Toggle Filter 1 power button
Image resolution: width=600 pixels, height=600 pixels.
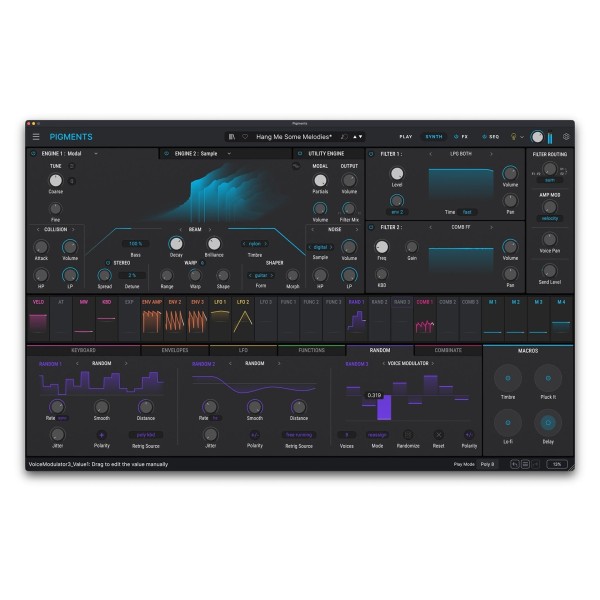(x=371, y=154)
